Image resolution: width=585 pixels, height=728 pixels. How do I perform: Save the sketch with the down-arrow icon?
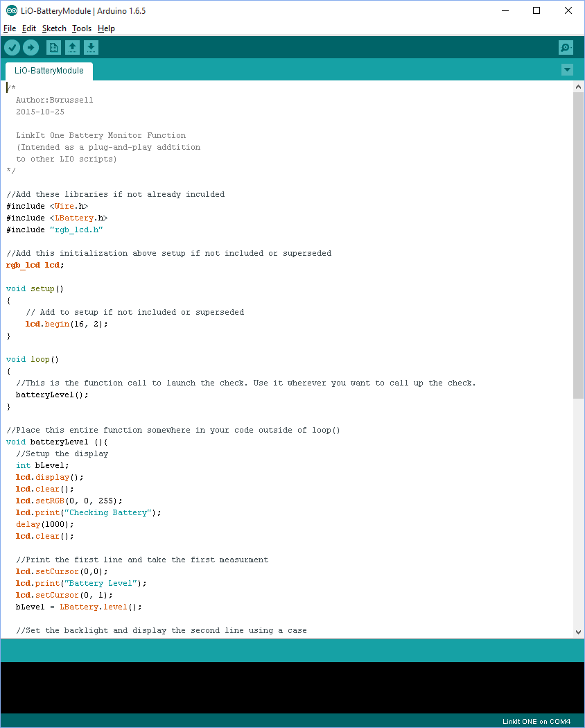click(x=91, y=47)
